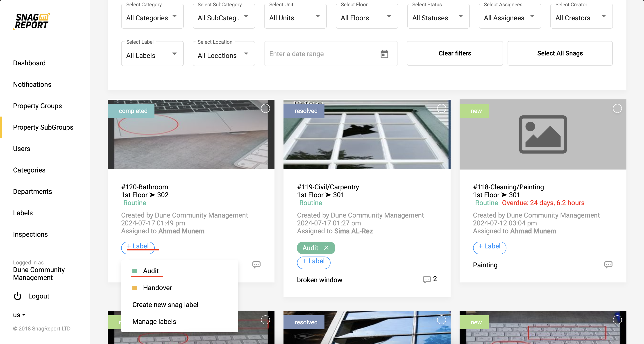Expand the All Categories dropdown
The height and width of the screenshot is (344, 644).
(x=152, y=18)
